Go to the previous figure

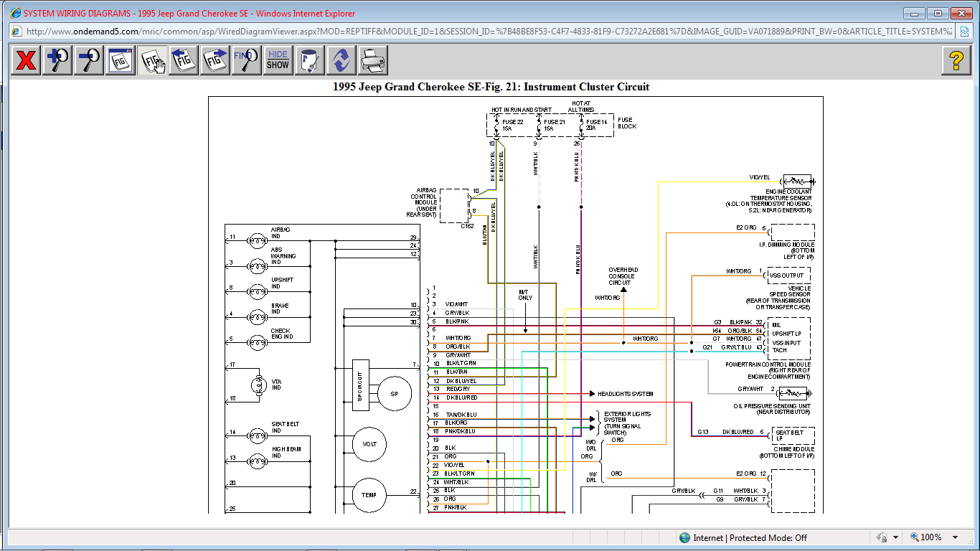(x=184, y=60)
